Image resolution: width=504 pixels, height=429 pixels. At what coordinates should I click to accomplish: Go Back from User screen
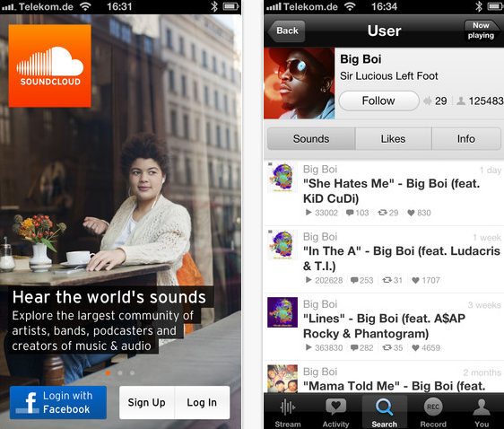[286, 31]
